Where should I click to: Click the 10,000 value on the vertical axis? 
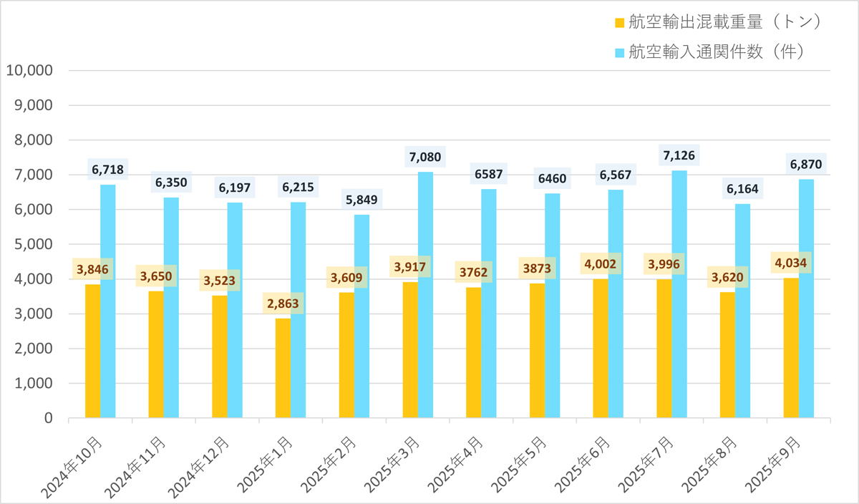click(29, 71)
